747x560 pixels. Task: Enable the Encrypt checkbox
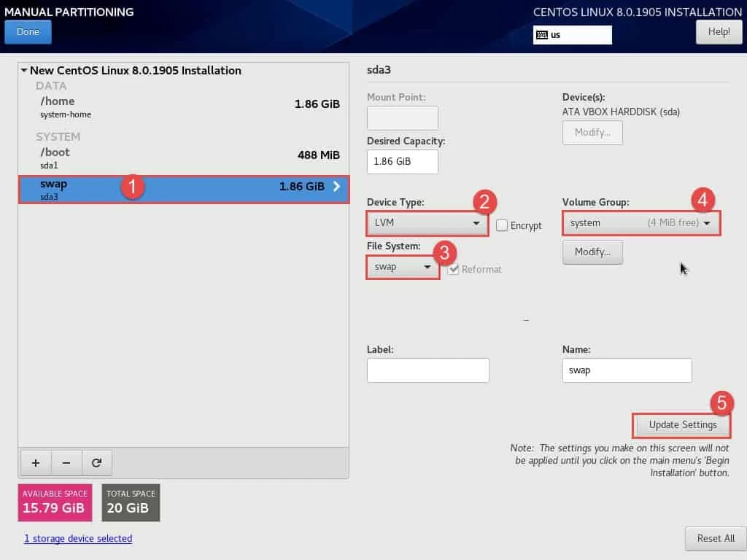pos(502,225)
